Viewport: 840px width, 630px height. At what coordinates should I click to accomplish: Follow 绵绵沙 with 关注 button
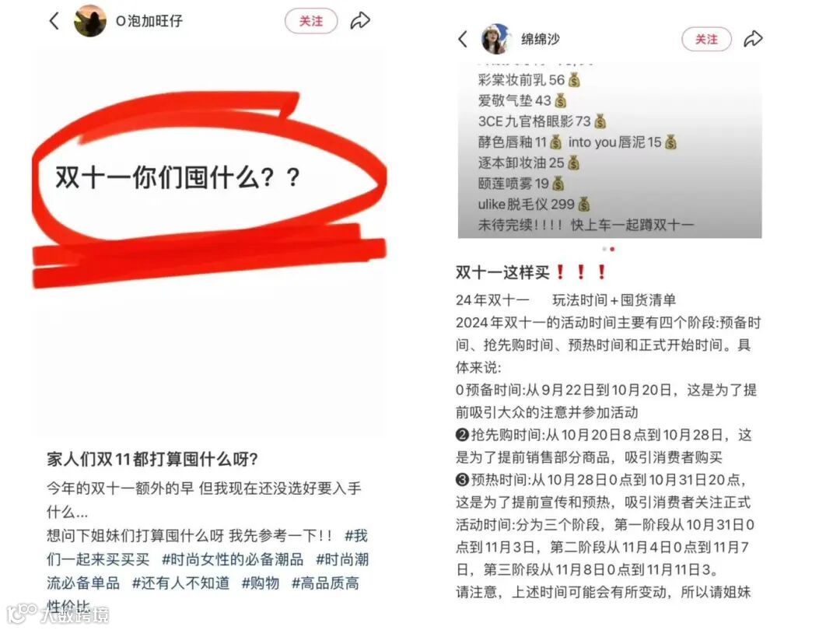tap(706, 39)
